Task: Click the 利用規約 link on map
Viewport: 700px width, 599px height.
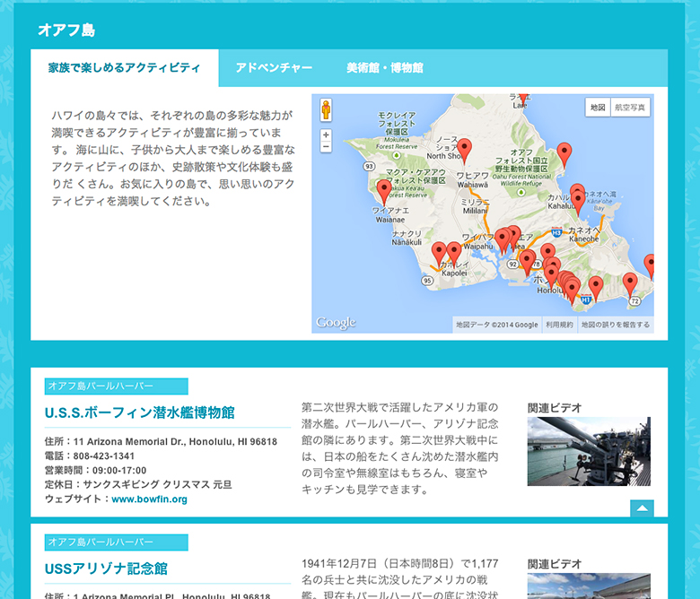Action: (559, 325)
